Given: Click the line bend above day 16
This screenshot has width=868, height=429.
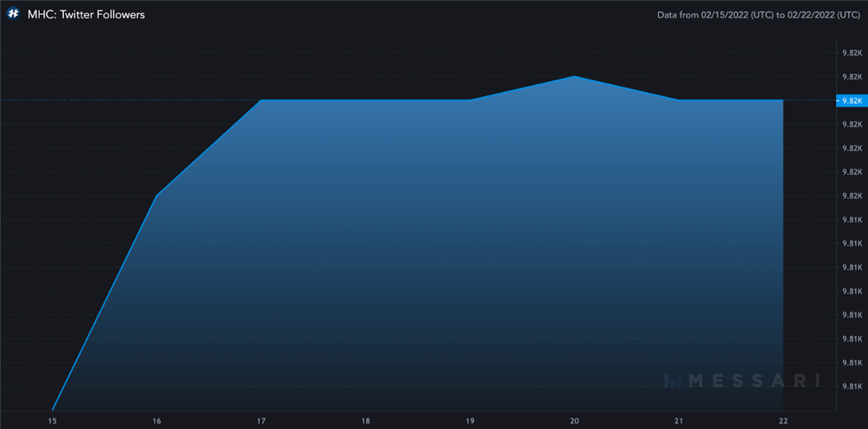Looking at the screenshot, I should coord(157,195).
